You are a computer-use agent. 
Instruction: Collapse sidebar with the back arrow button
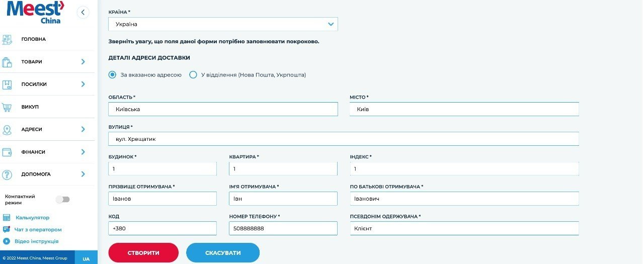(83, 13)
